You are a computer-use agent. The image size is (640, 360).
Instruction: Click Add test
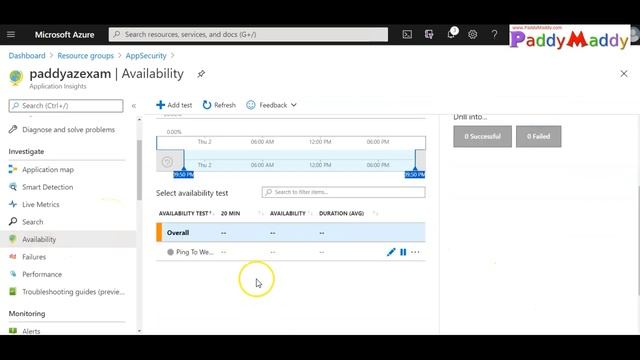click(x=174, y=105)
